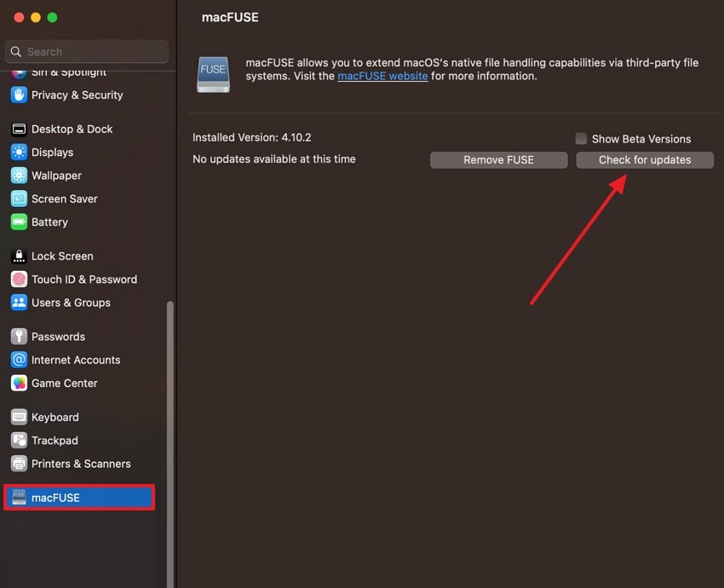This screenshot has height=588, width=724.
Task: Click the sidebar vertical scrollbar
Action: click(170, 444)
